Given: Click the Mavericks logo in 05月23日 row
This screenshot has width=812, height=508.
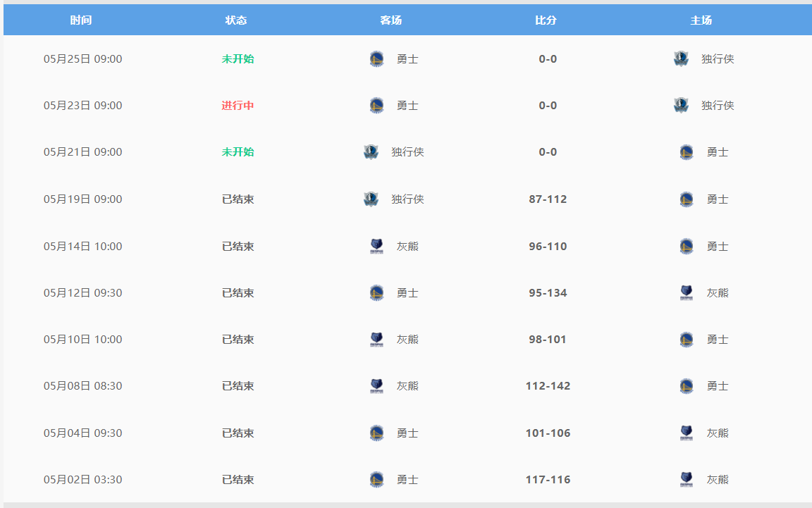Looking at the screenshot, I should (681, 106).
